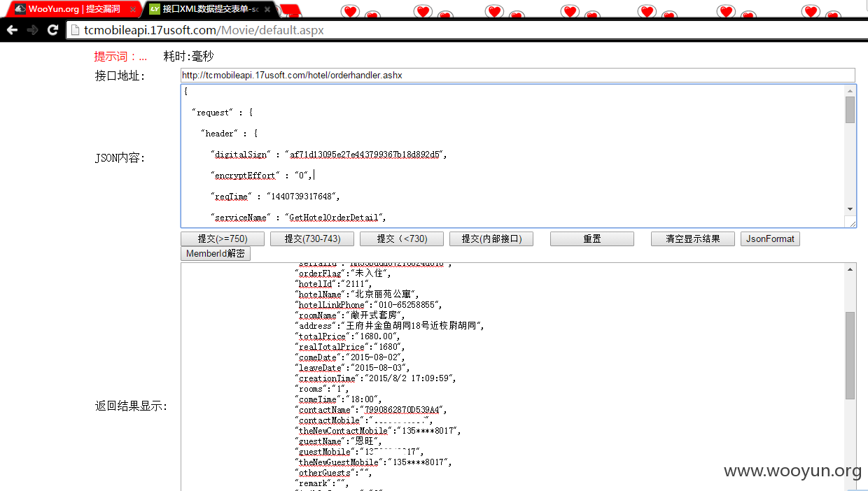This screenshot has width=868, height=491.
Task: Click the 耗时:毫秒 text
Action: coord(188,57)
